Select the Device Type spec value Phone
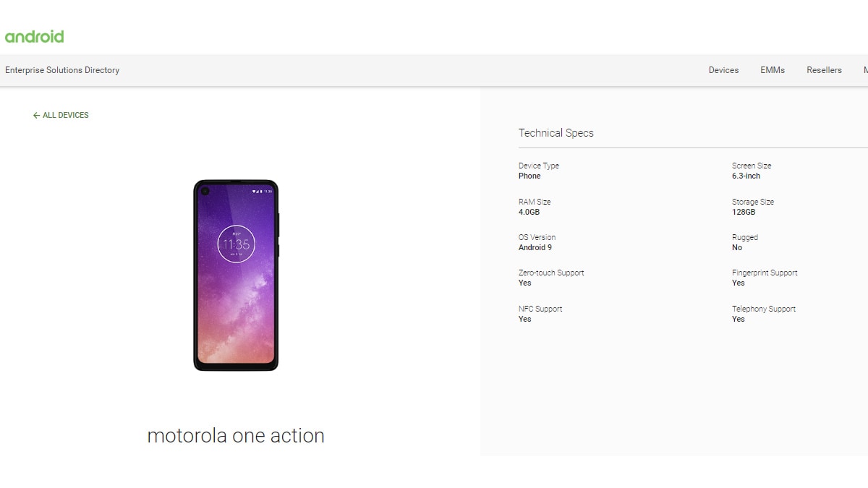The height and width of the screenshot is (488, 868). click(x=529, y=176)
